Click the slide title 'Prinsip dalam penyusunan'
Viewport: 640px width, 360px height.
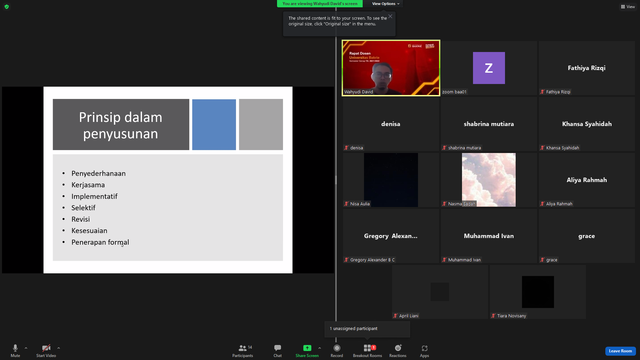pos(120,125)
